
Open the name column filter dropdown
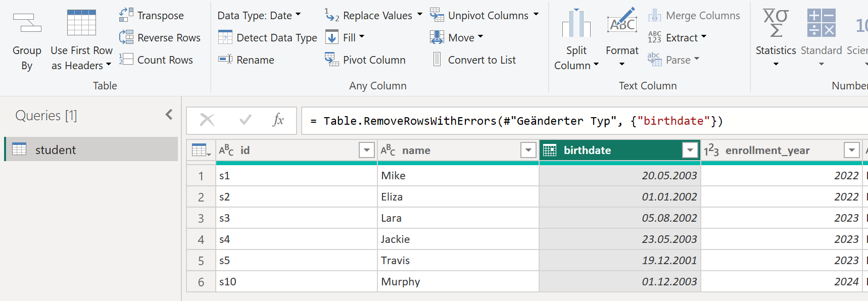click(528, 150)
